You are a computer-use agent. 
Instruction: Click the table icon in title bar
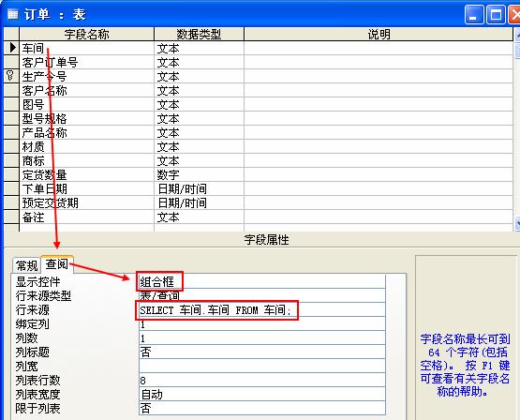pos(12,15)
